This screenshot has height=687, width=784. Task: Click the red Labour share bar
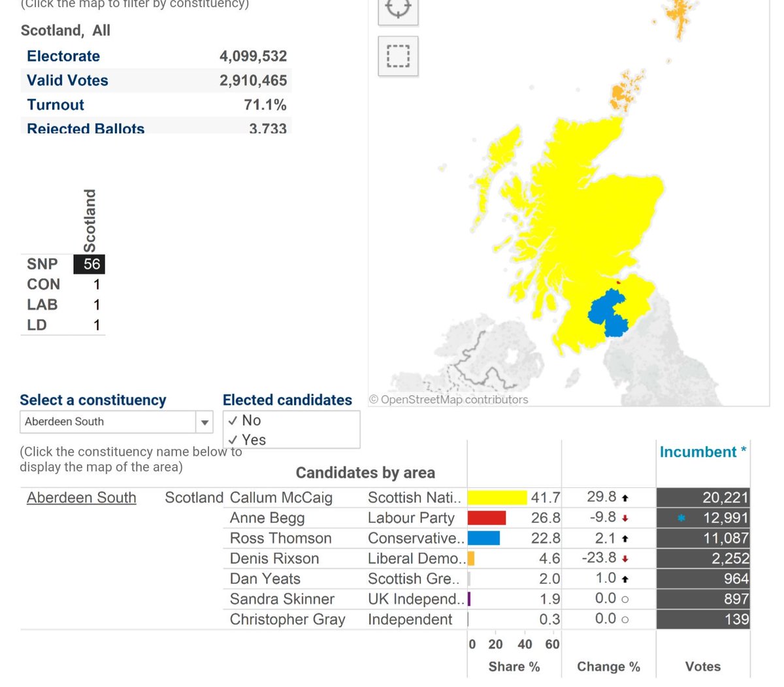487,518
